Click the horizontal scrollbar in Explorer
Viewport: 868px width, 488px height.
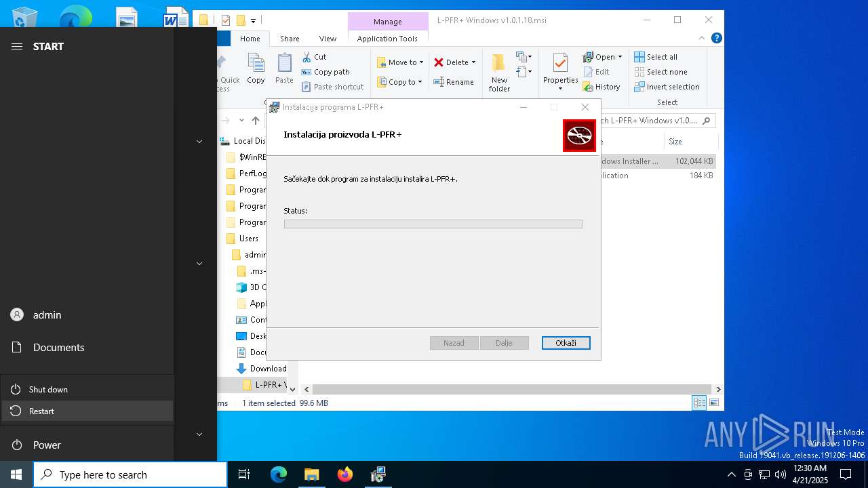pos(512,389)
